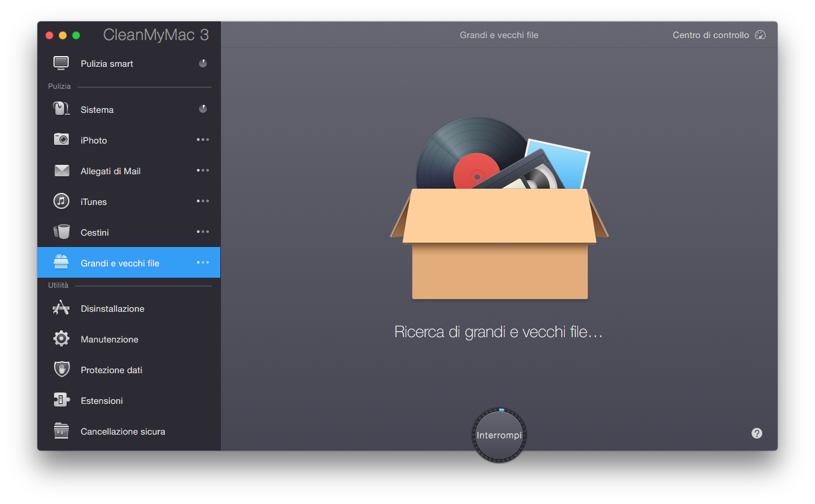Click the Pulizia section header
This screenshot has width=815, height=504.
click(59, 86)
